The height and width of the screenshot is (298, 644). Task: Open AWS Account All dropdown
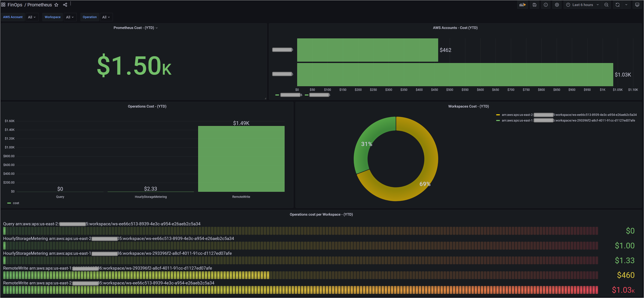tap(32, 17)
